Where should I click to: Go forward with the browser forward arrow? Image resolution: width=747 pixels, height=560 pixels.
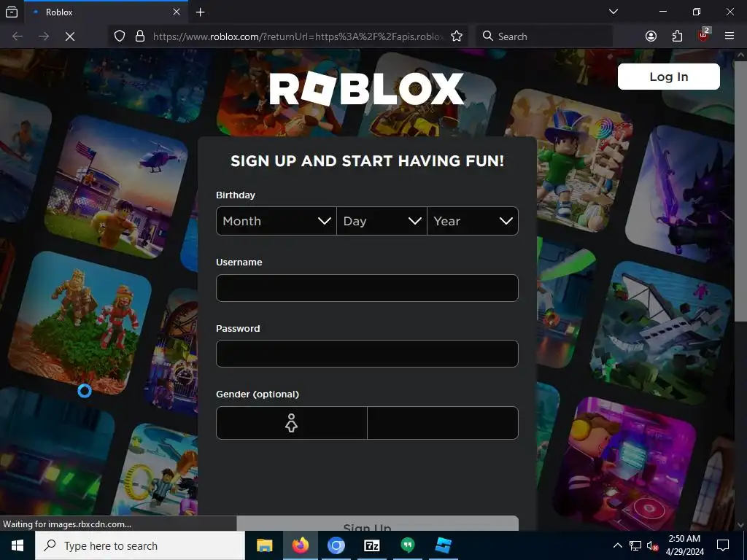tap(44, 36)
